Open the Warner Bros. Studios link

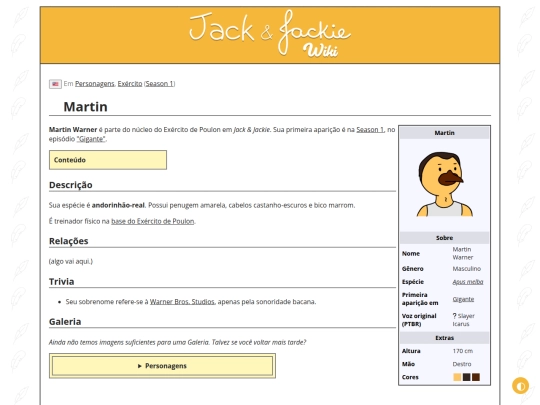click(x=182, y=302)
